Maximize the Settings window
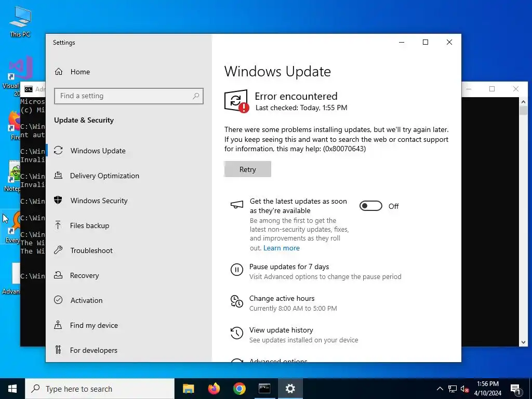The image size is (532, 399). [425, 42]
